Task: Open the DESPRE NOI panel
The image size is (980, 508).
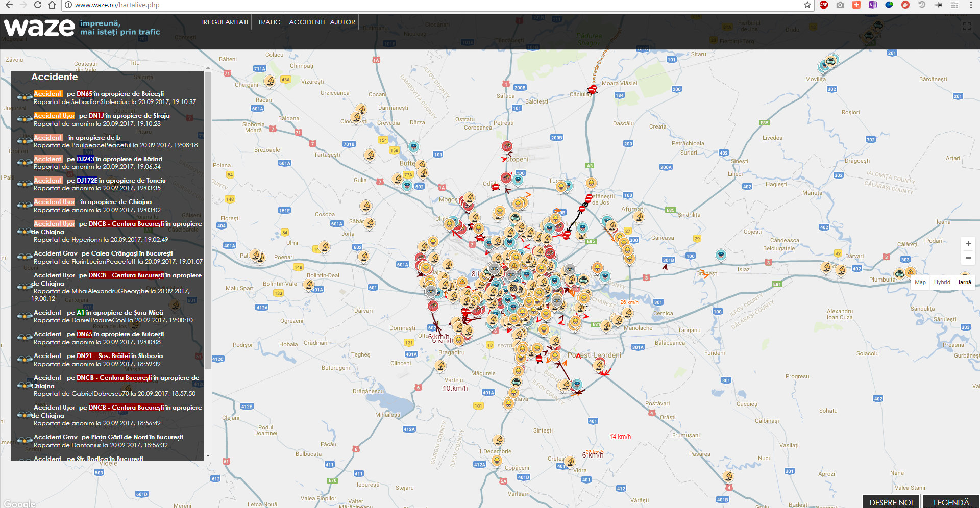Action: [891, 502]
